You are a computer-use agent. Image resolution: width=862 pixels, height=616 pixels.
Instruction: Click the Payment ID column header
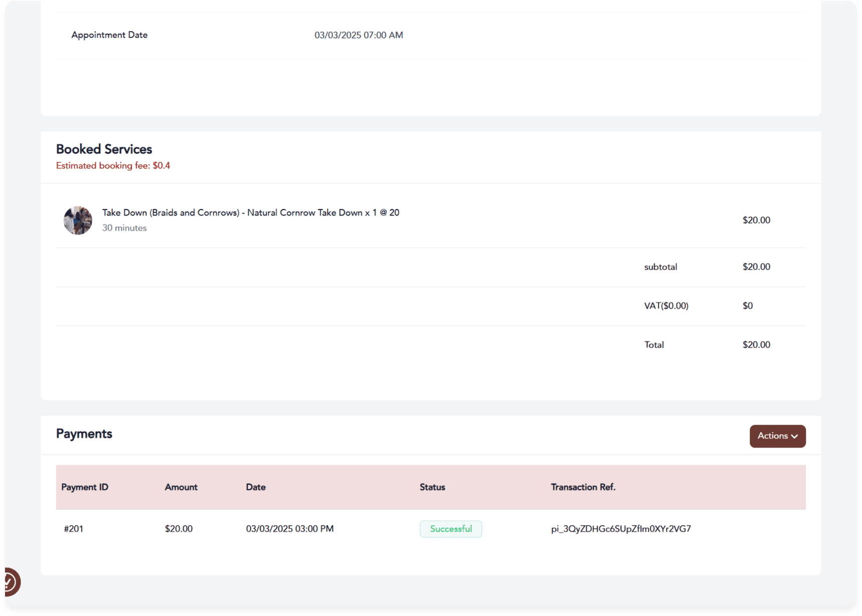85,487
